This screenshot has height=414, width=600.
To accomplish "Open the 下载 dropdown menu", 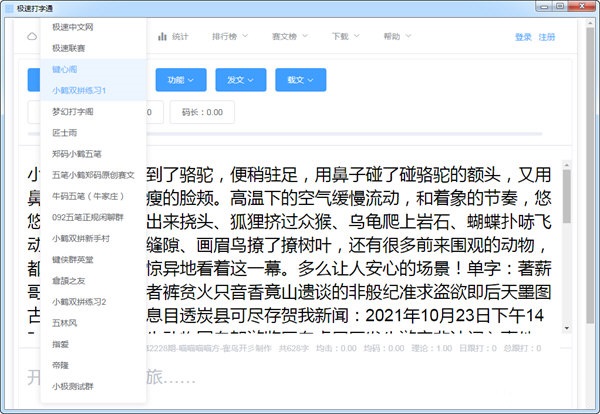I will 346,36.
